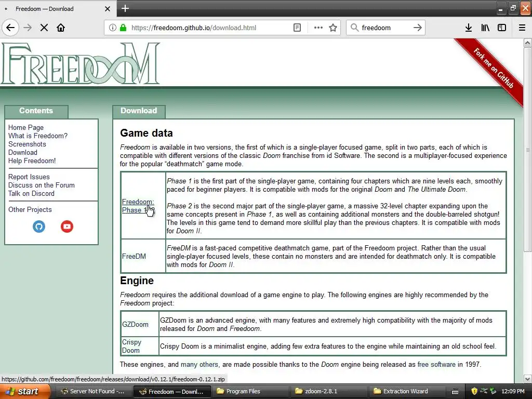Close the Freedoom Download tab
Image resolution: width=532 pixels, height=399 pixels.
107,9
